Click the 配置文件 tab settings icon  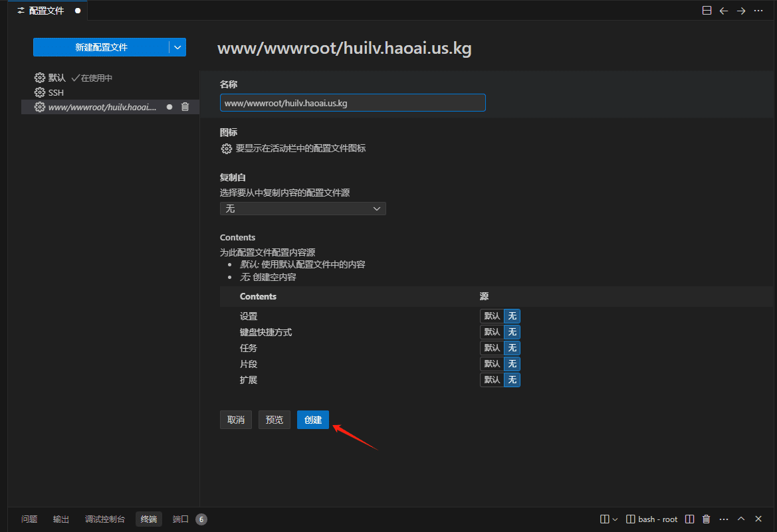21,11
